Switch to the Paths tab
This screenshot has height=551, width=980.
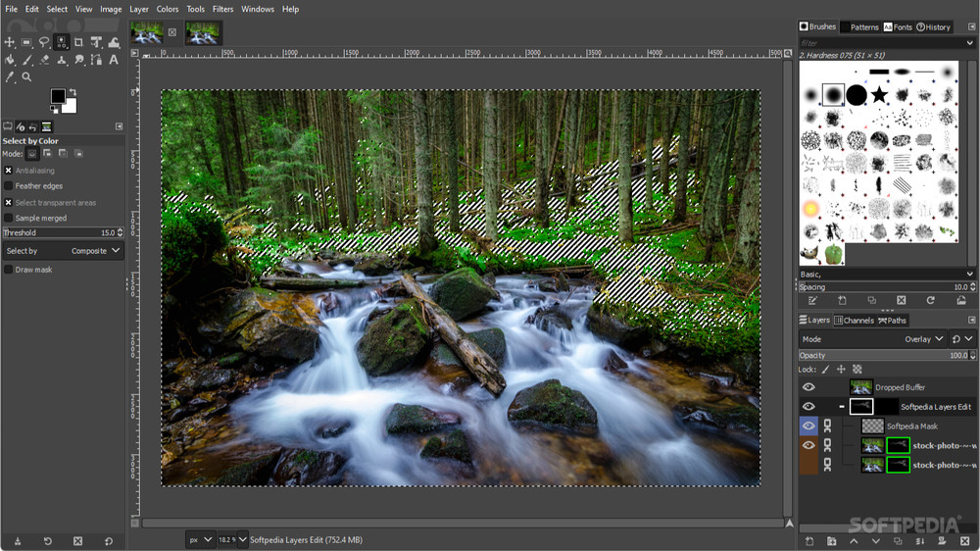[893, 321]
